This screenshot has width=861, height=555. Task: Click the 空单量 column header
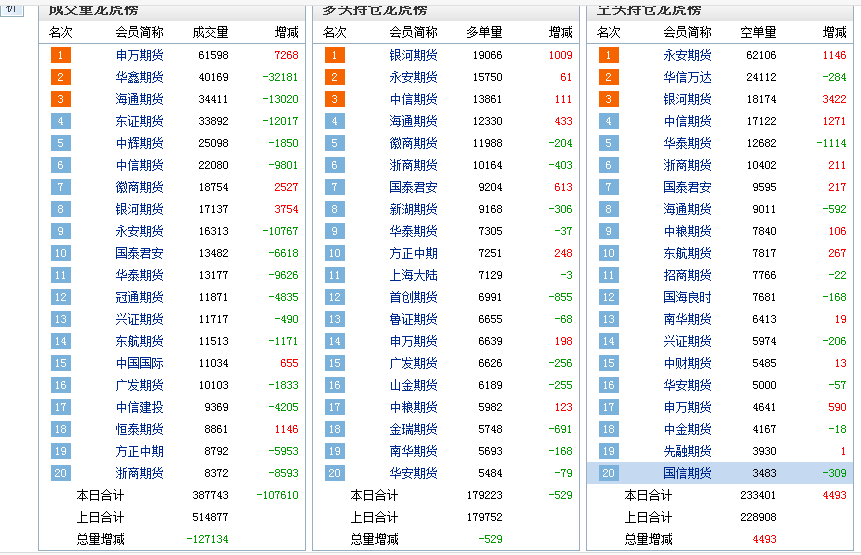[x=758, y=32]
